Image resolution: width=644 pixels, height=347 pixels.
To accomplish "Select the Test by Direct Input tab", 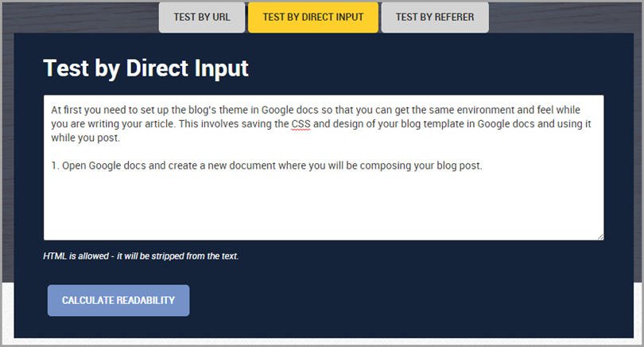I will tap(313, 17).
